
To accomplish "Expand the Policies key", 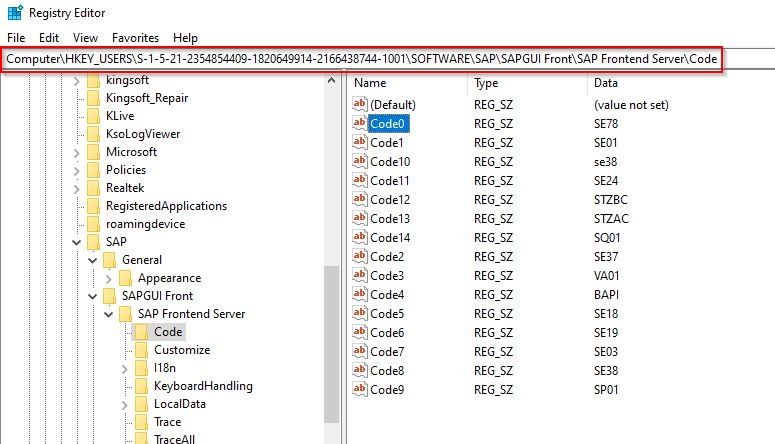I will point(77,171).
